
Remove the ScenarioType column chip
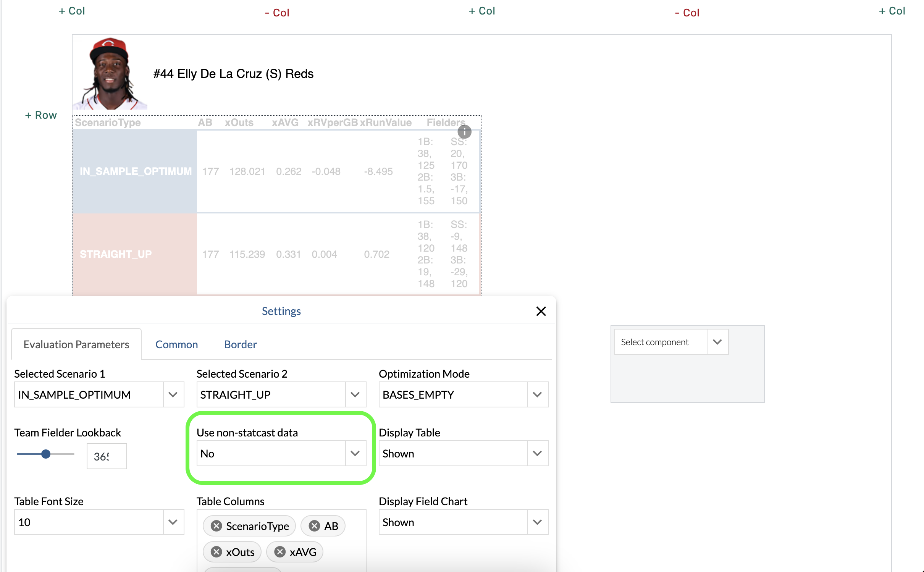coord(216,526)
